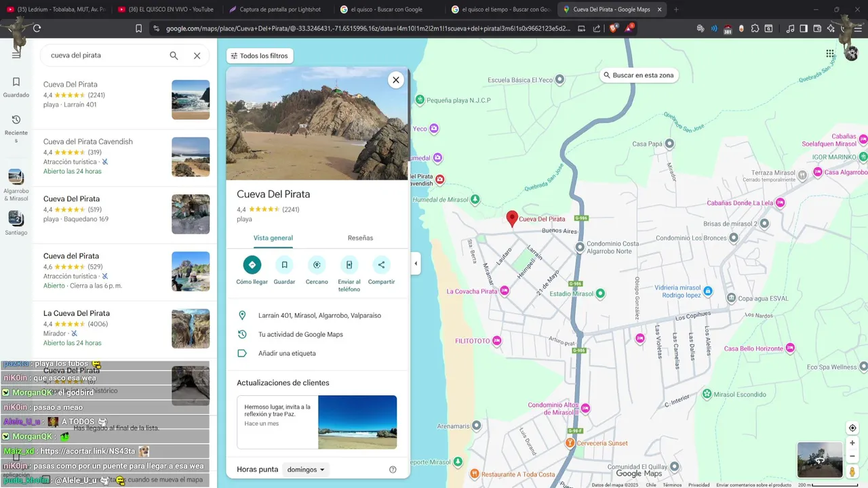Click Tu actividad de Google Maps
The image size is (868, 488).
pos(300,334)
